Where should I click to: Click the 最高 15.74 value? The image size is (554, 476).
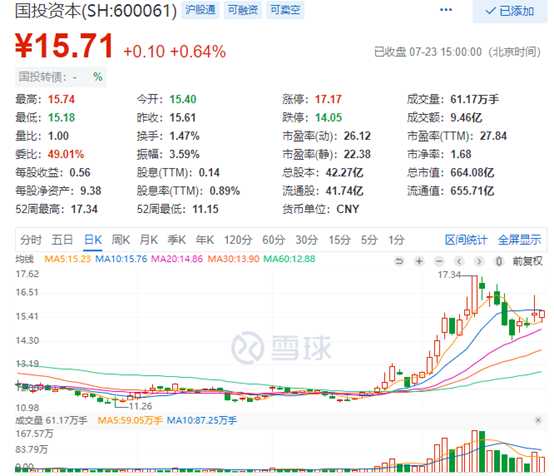pos(61,99)
